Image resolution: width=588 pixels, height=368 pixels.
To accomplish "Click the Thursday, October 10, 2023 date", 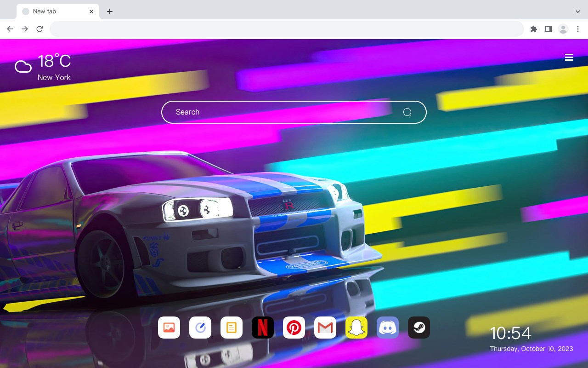I will coord(531,349).
